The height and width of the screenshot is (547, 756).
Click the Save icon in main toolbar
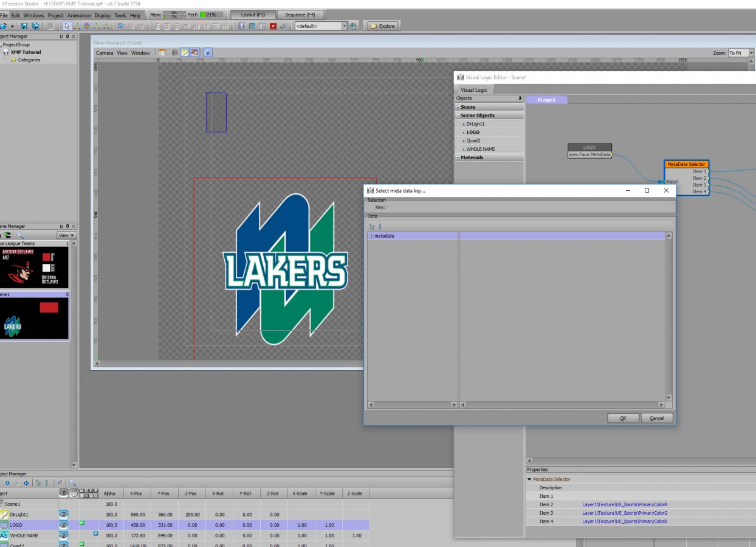click(24, 26)
